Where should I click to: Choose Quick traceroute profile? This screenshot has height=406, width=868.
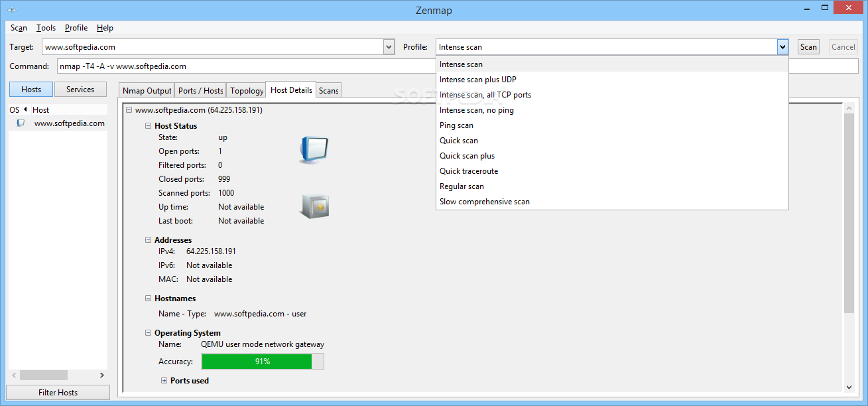click(612, 171)
